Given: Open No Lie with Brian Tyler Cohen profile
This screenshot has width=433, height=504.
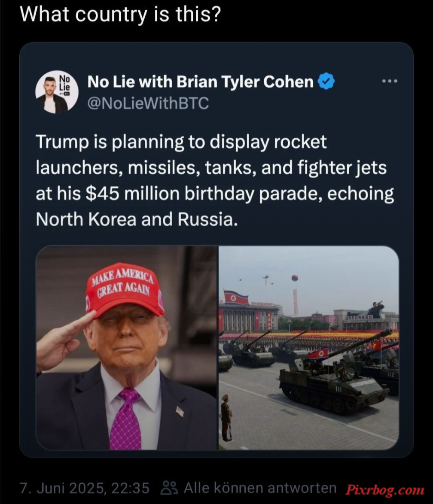Looking at the screenshot, I should tap(200, 82).
